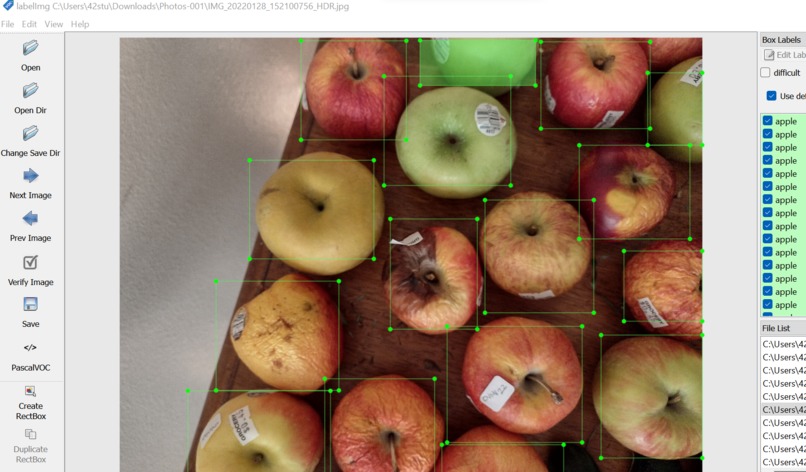Open the View menu
The image size is (806, 472).
(x=53, y=24)
